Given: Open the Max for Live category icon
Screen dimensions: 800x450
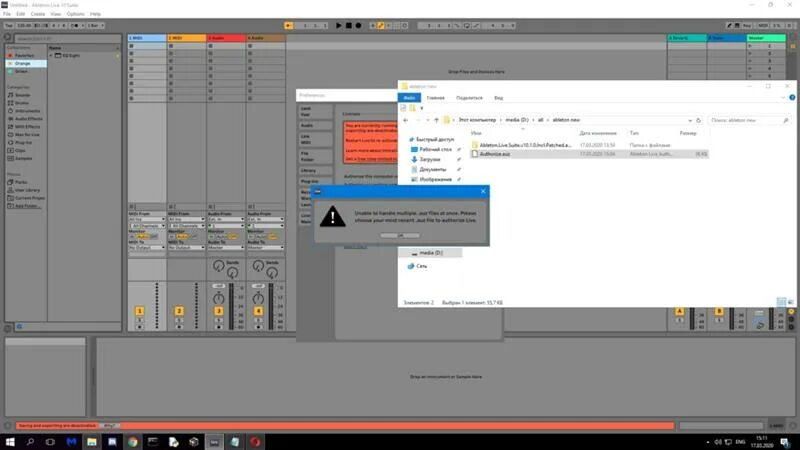Looking at the screenshot, I should tap(10, 135).
